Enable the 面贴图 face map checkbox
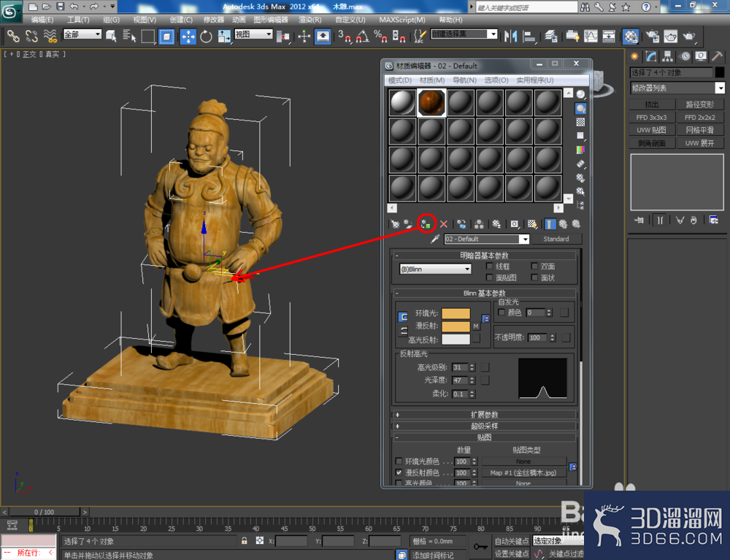 (489, 277)
